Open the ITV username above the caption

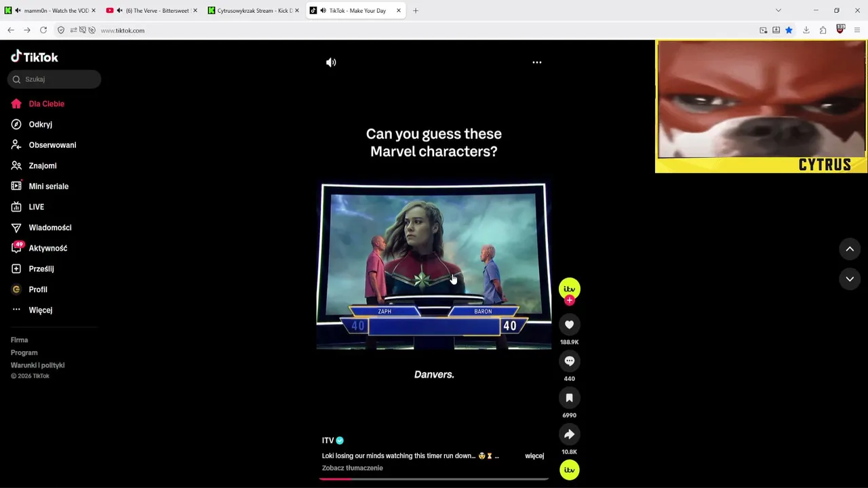[x=328, y=441]
